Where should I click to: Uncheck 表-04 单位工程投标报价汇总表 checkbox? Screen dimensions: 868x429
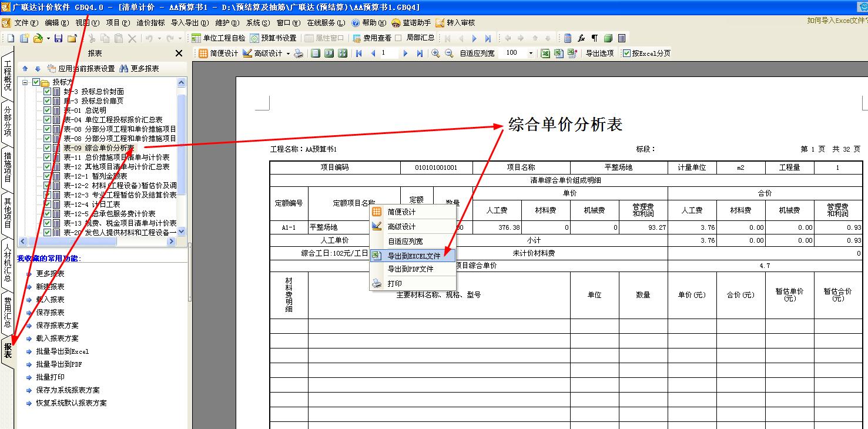coord(47,120)
